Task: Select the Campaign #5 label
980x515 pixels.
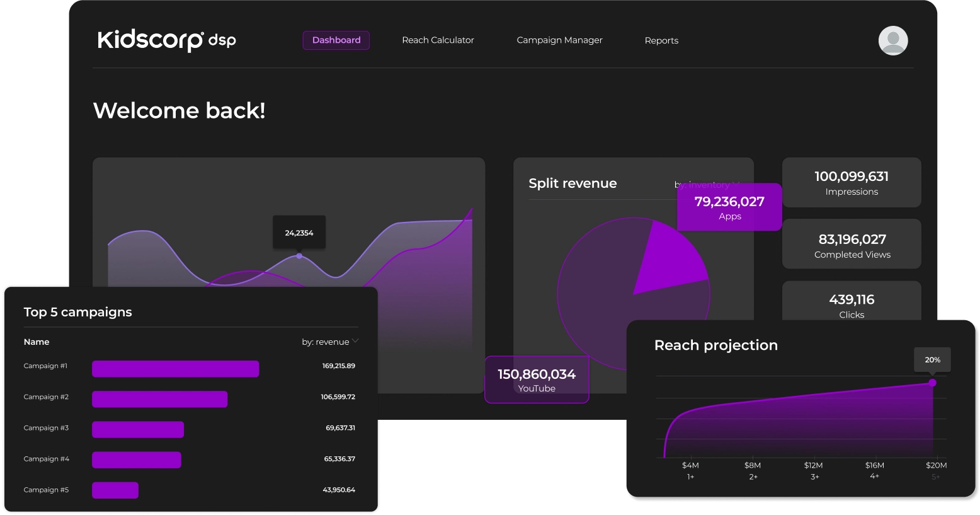Action: click(46, 490)
